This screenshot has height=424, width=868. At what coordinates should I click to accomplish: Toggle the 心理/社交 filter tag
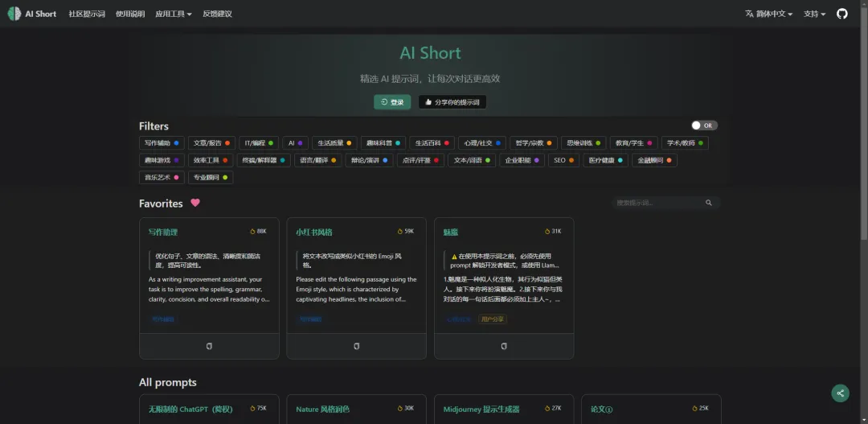click(482, 143)
